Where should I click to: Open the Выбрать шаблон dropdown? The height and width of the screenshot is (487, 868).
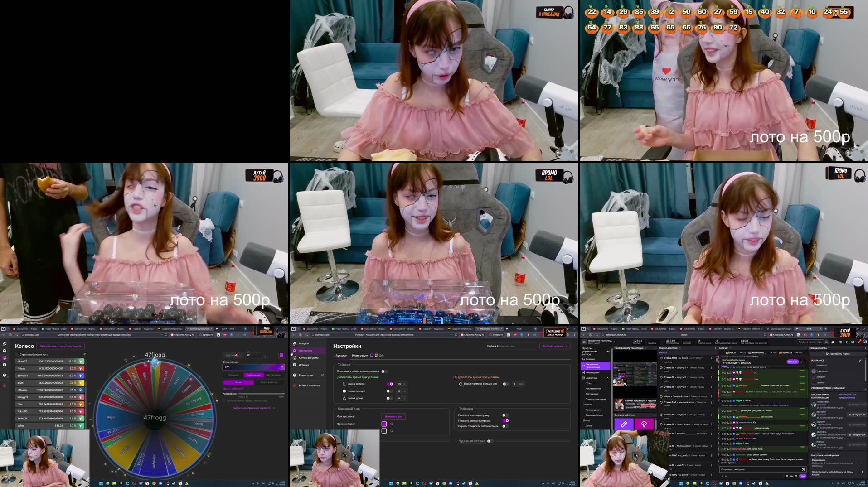(554, 345)
